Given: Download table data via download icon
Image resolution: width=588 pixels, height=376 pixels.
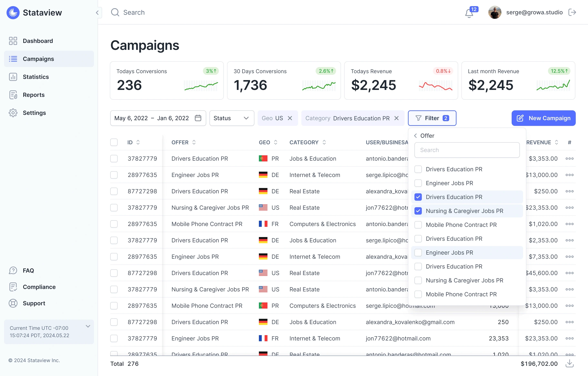Looking at the screenshot, I should tap(569, 363).
